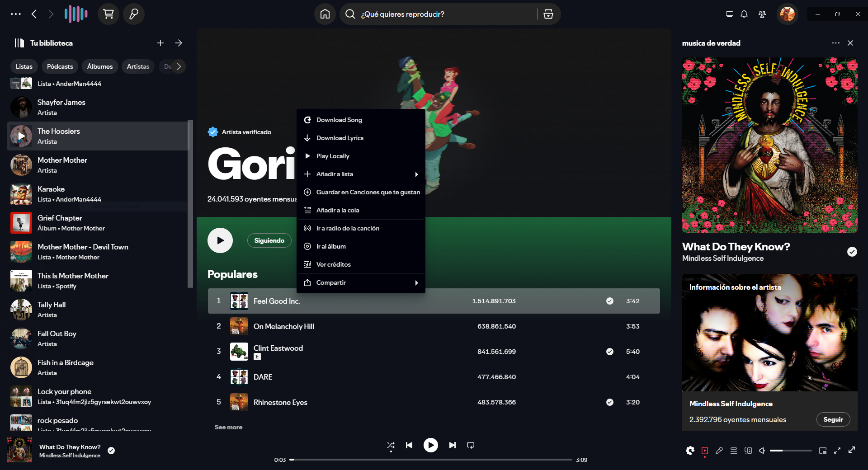This screenshot has width=868, height=470.
Task: Open more options for musica de verdad panel
Action: [x=836, y=43]
